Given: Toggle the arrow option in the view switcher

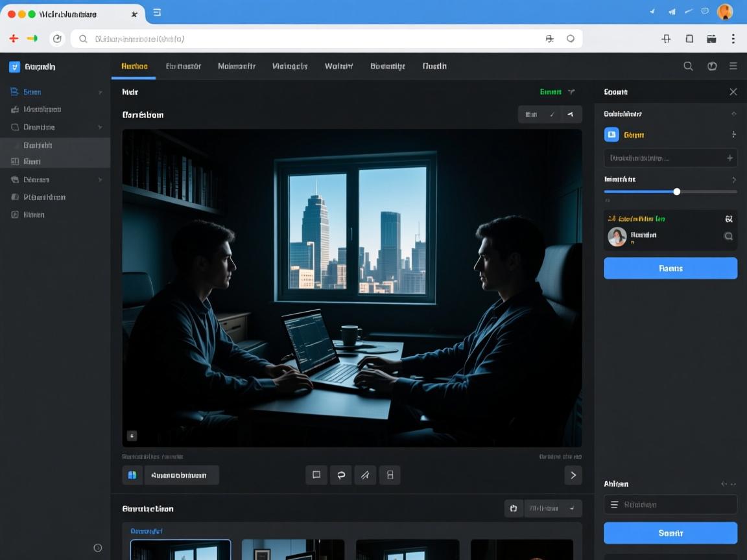Looking at the screenshot, I should pos(571,115).
